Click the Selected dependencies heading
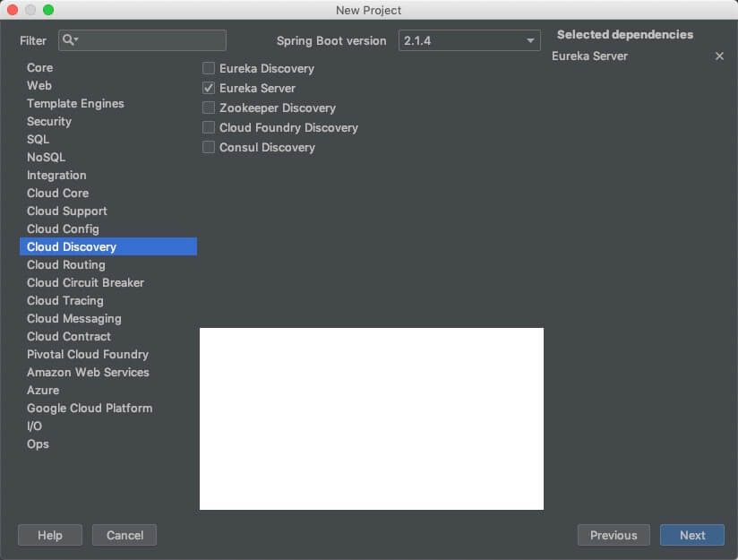 click(x=625, y=34)
